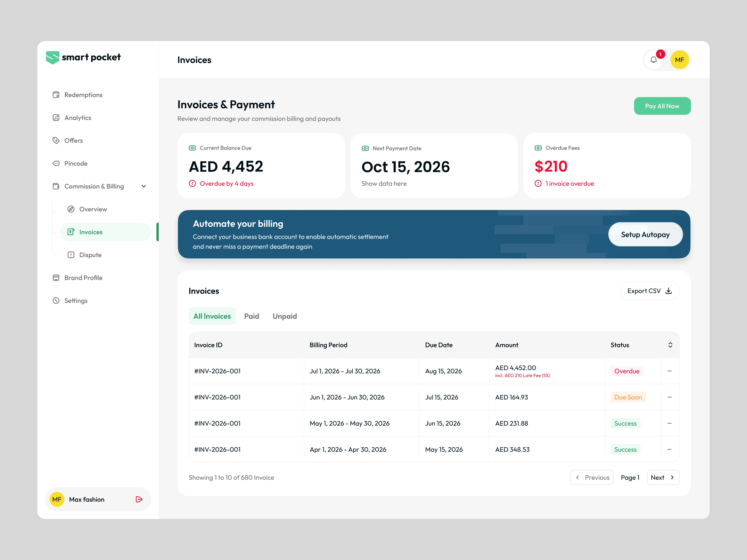Click the Offers tag icon
The image size is (747, 560).
(x=56, y=140)
